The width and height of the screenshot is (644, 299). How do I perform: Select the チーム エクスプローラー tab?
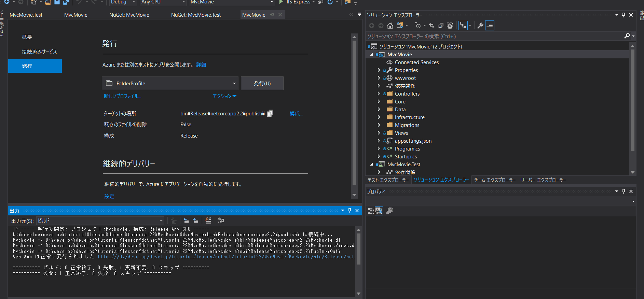[x=495, y=180]
